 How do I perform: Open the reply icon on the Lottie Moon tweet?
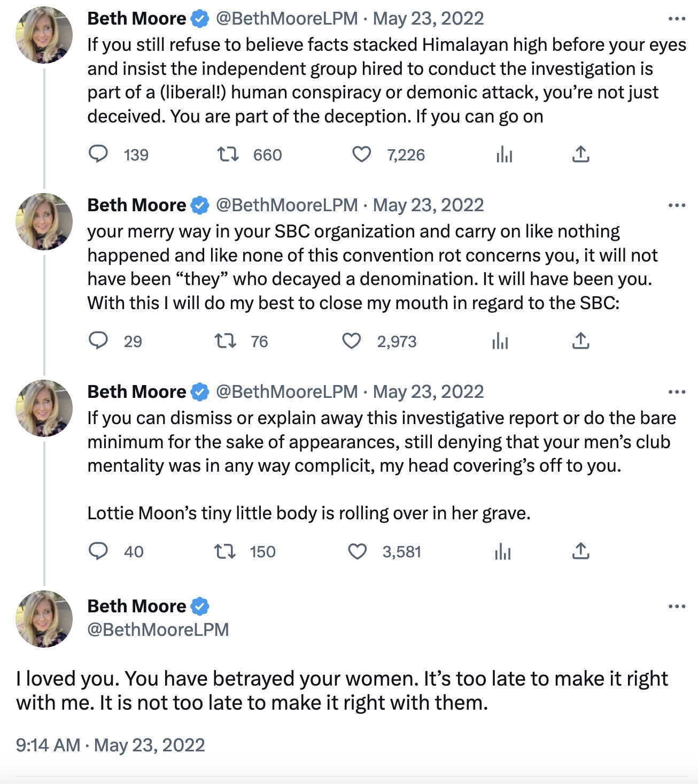coord(99,551)
